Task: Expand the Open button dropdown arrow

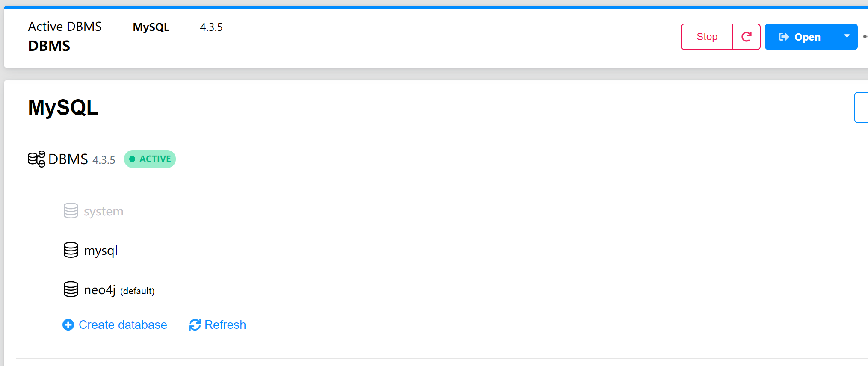Action: point(847,36)
